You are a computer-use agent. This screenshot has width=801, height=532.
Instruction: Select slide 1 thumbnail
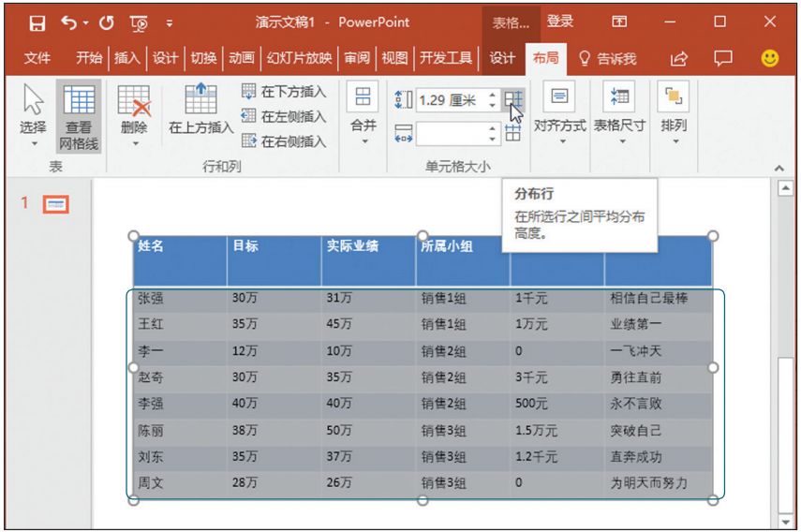coord(55,204)
